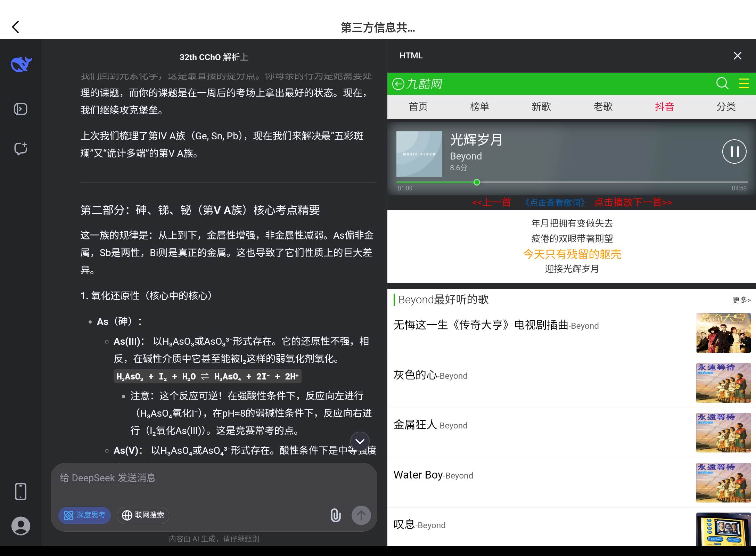Click the DeepSeek whale logo
756x556 pixels.
21,64
